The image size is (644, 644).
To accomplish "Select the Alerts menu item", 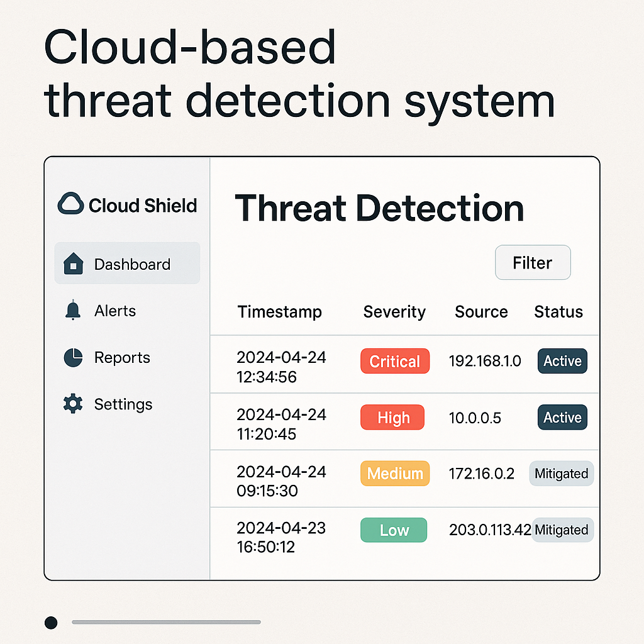I will click(115, 310).
